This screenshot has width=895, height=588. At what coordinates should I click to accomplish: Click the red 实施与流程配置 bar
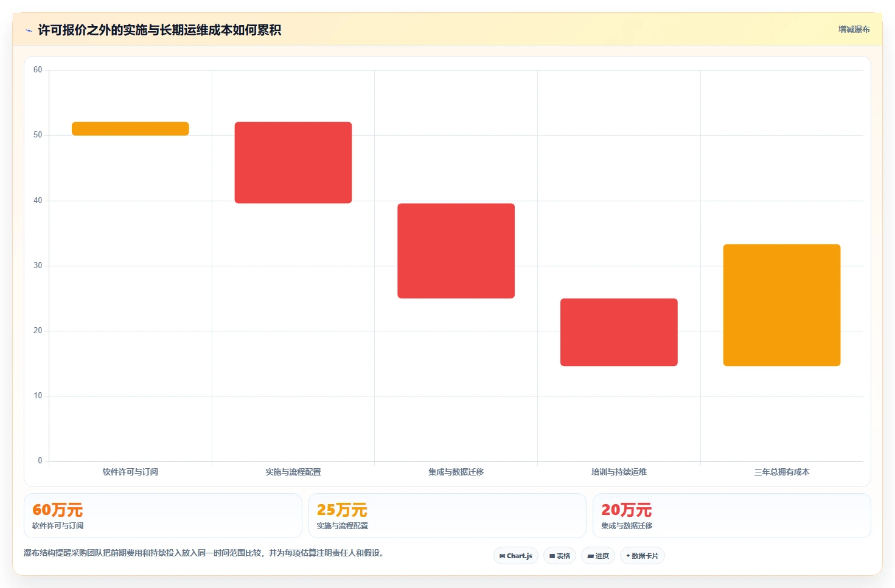[293, 162]
